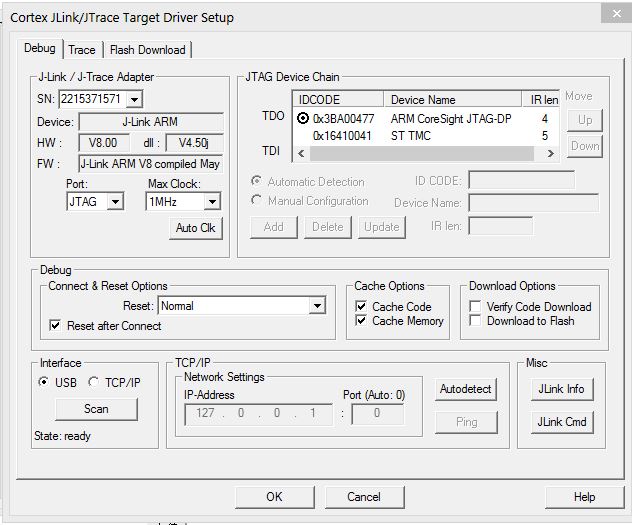Image resolution: width=632 pixels, height=525 pixels.
Task: Confirm with the OK button
Action: [274, 497]
